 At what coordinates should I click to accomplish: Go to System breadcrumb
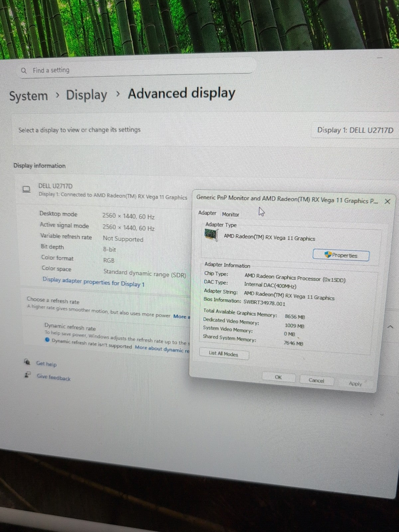[29, 96]
